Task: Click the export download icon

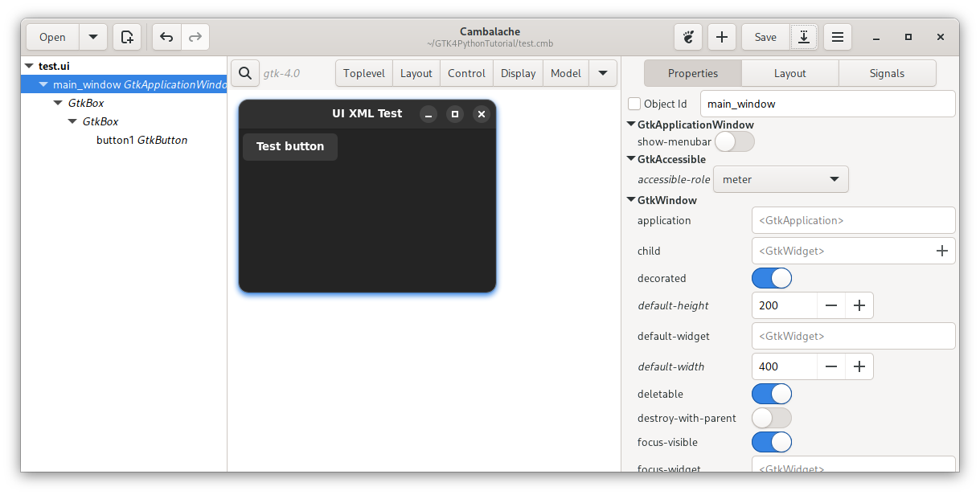Action: (x=804, y=37)
